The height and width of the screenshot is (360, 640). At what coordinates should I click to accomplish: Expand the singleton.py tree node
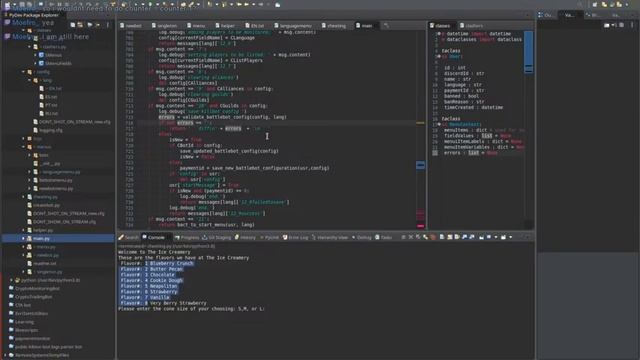[23, 272]
